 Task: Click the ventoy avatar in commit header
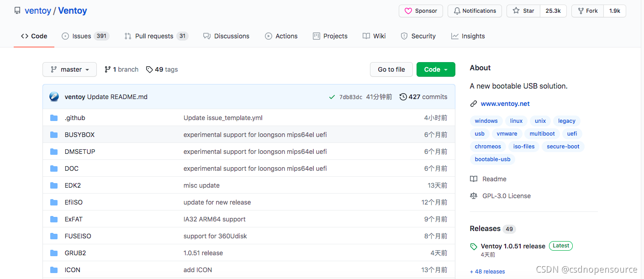tap(54, 97)
